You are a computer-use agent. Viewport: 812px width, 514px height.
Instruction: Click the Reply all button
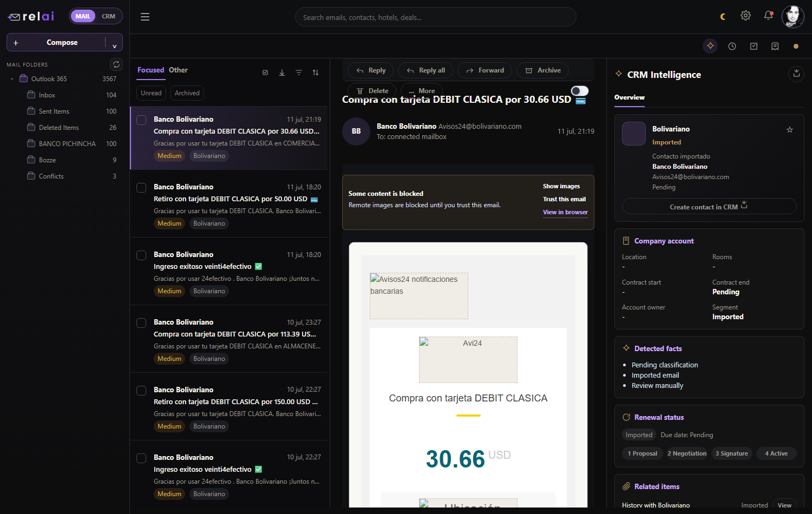coord(426,70)
